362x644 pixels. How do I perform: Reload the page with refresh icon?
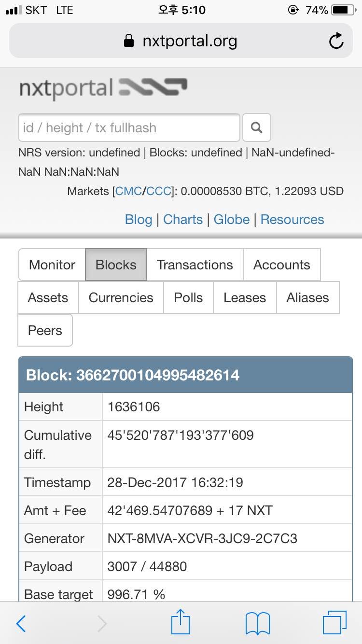tap(336, 42)
